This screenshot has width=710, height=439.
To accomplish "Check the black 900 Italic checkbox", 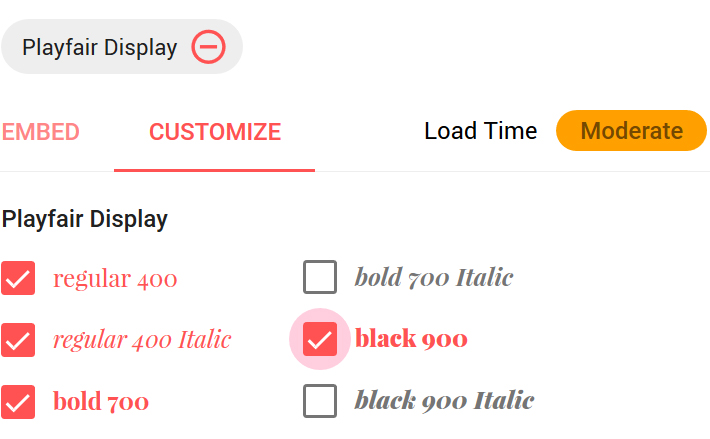I will click(x=320, y=401).
